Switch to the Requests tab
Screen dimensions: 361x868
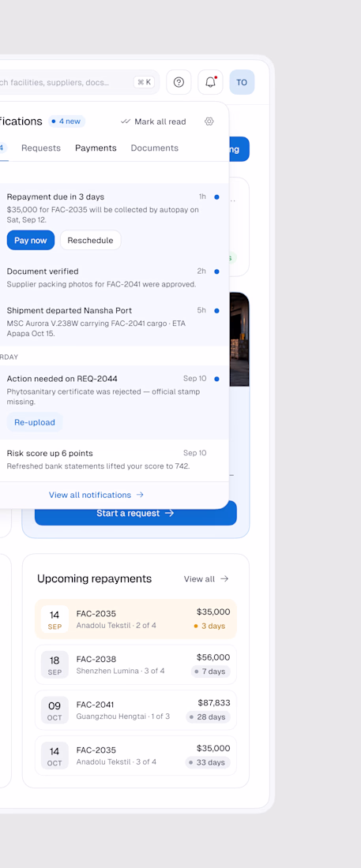(x=41, y=148)
